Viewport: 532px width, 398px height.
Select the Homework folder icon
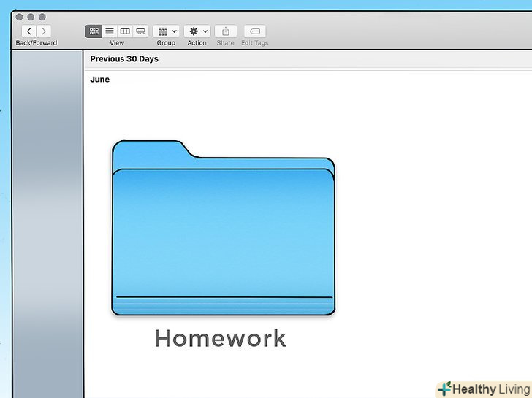point(224,228)
